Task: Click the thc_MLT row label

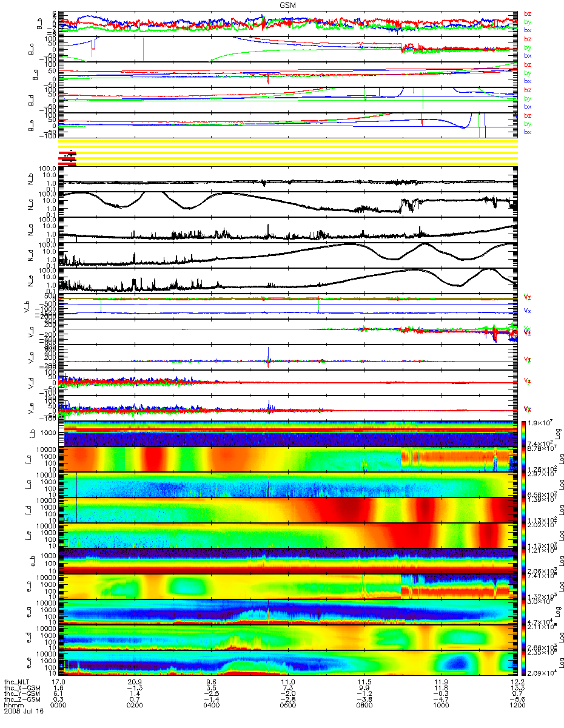Action: pos(16,682)
